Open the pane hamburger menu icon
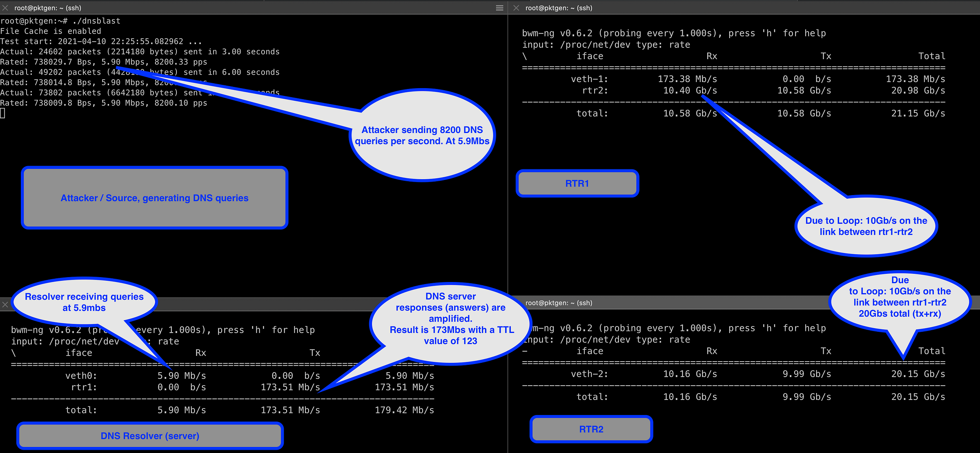980x453 pixels. pyautogui.click(x=499, y=8)
